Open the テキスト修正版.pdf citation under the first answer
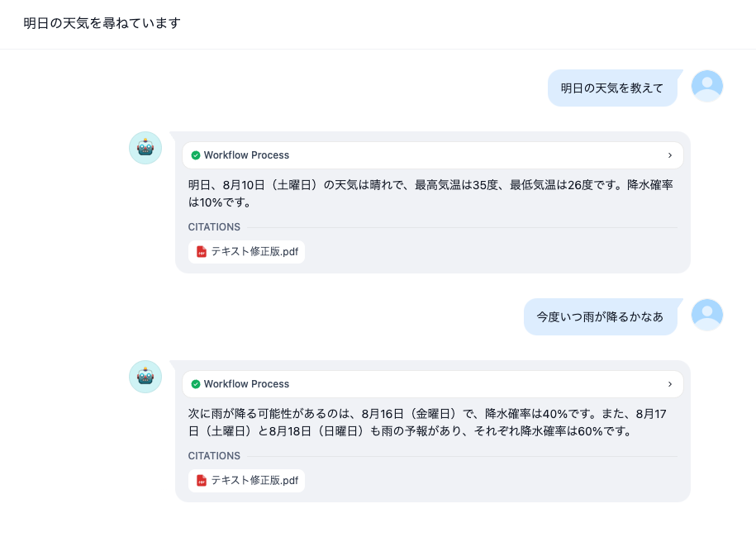Image resolution: width=756 pixels, height=537 pixels. (254, 252)
